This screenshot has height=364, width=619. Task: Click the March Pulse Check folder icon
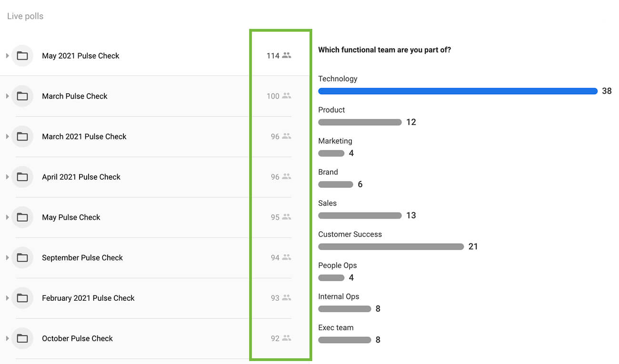pyautogui.click(x=22, y=96)
